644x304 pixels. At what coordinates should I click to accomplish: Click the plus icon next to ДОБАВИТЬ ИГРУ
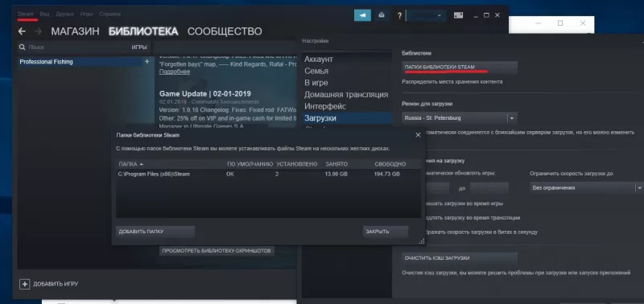25,284
